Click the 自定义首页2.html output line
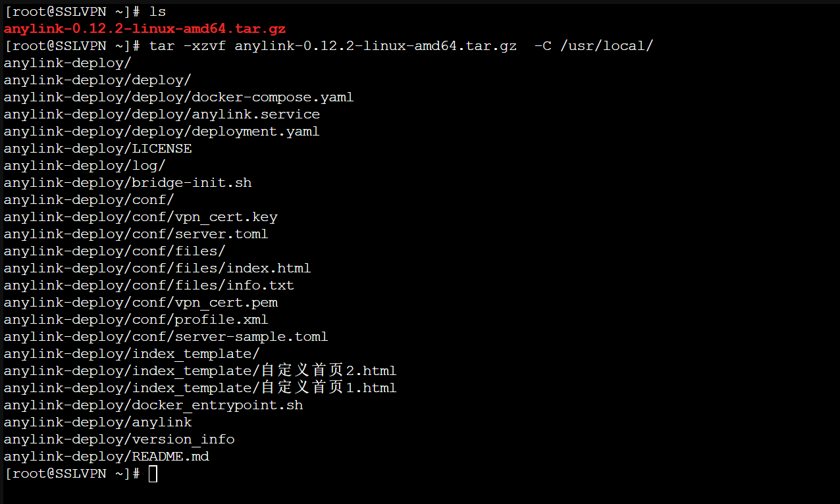The width and height of the screenshot is (840, 504). 200,371
